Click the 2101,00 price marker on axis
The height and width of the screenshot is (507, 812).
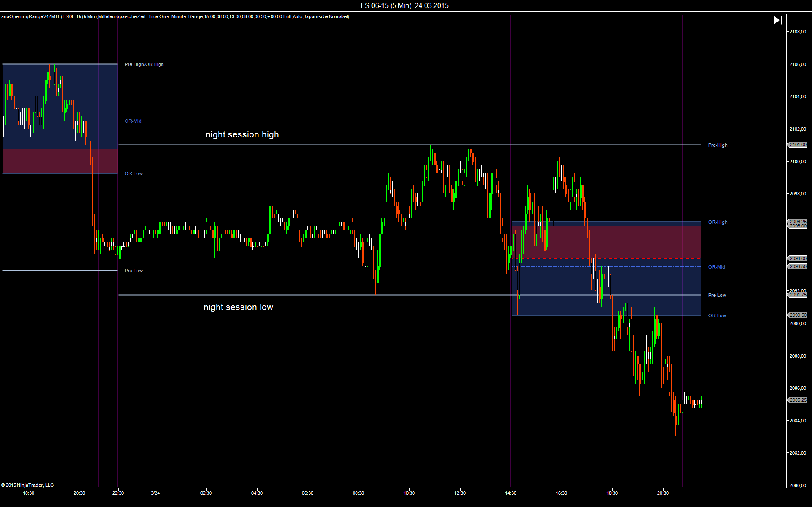[798, 145]
